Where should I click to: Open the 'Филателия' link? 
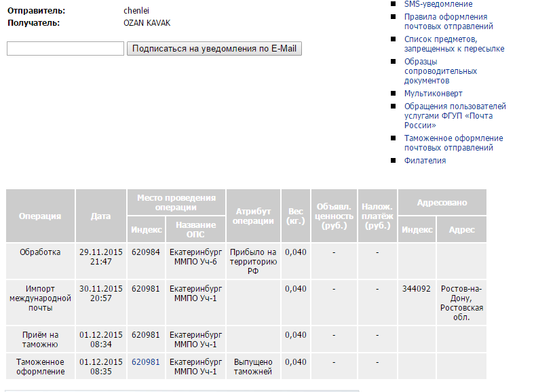point(425,161)
